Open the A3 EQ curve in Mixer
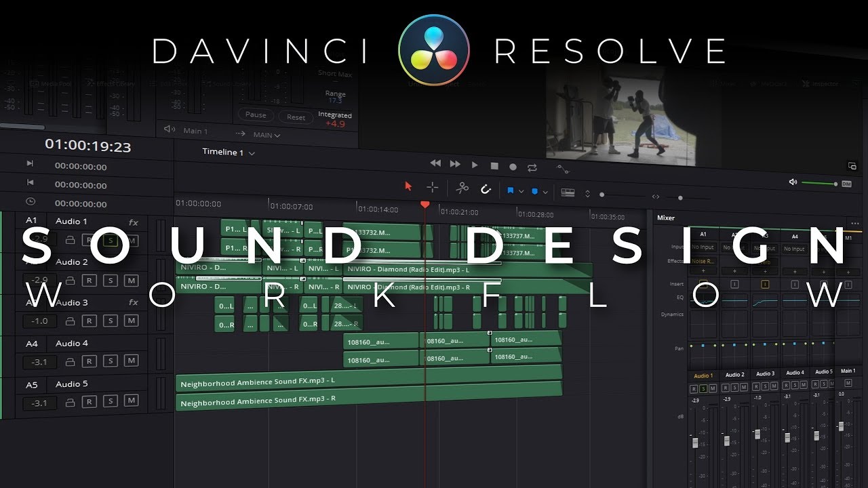868x488 pixels. pos(764,300)
